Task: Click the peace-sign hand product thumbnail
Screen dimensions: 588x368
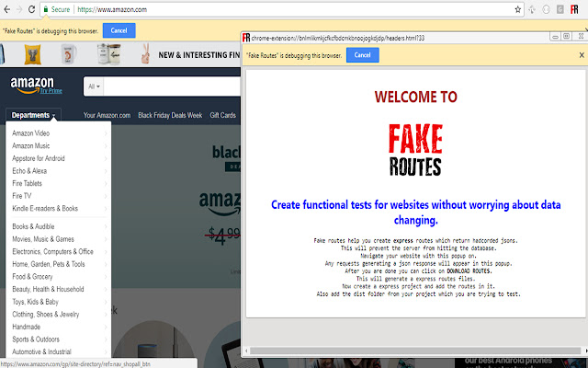Action: point(146,53)
